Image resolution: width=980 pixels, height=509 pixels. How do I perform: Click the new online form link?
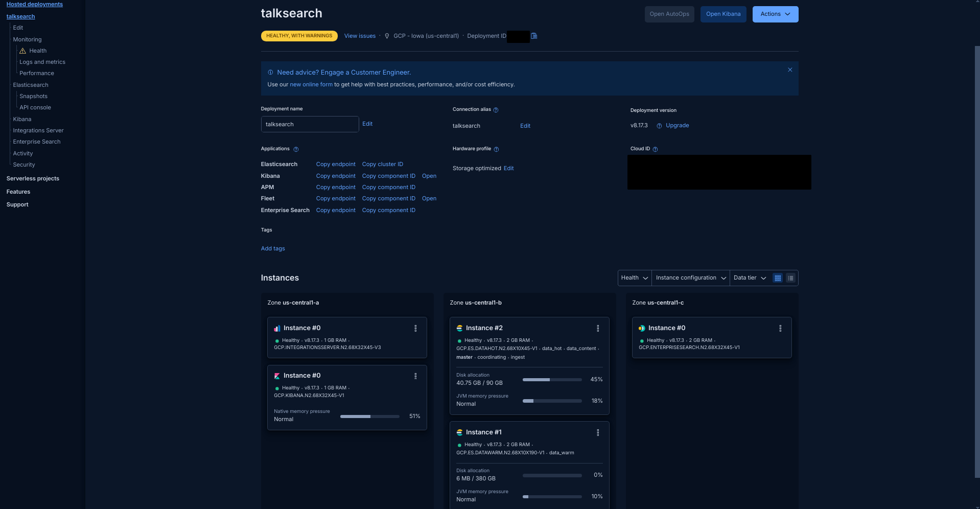click(x=311, y=85)
